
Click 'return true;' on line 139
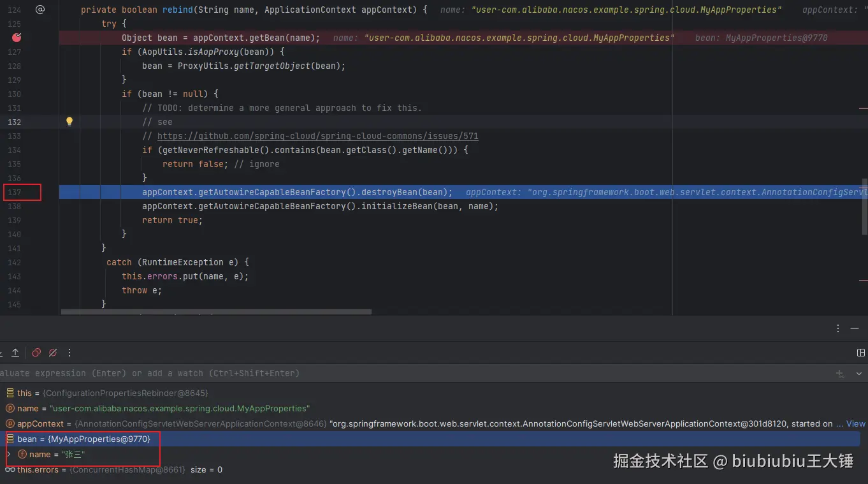(172, 220)
